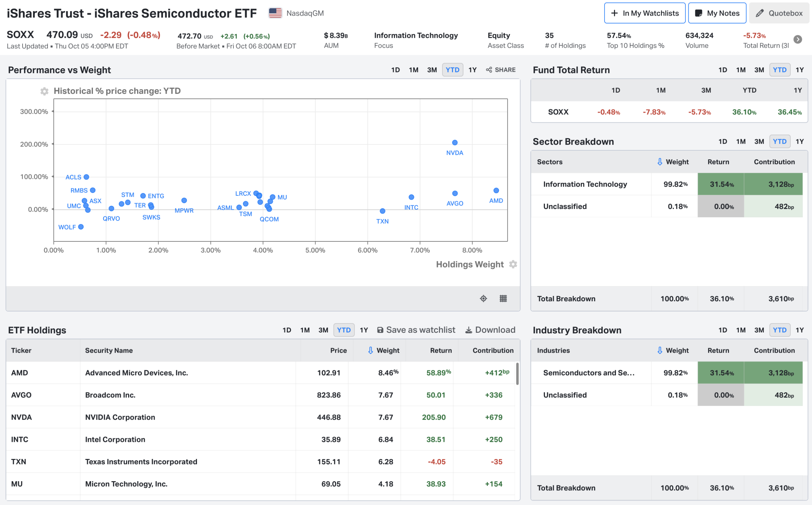
Task: Click the grid view icon below the scatter chart
Action: point(503,298)
